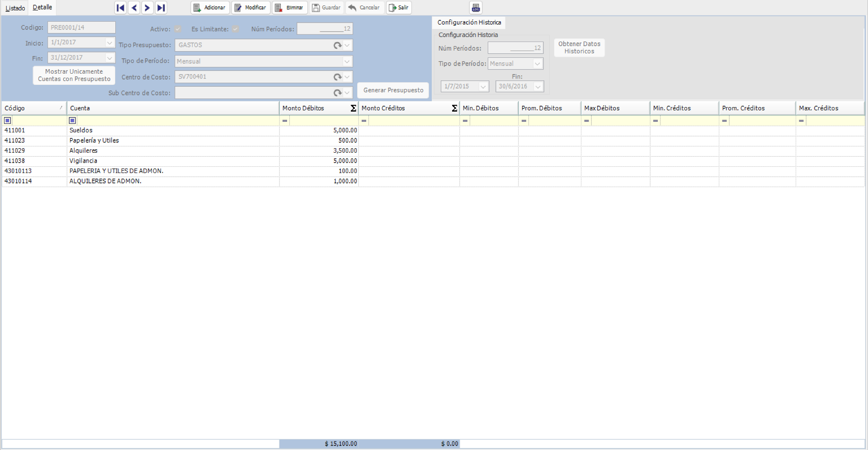Expand the Centro de Costo dropdown
Screen dimensions: 868x450
tap(347, 77)
